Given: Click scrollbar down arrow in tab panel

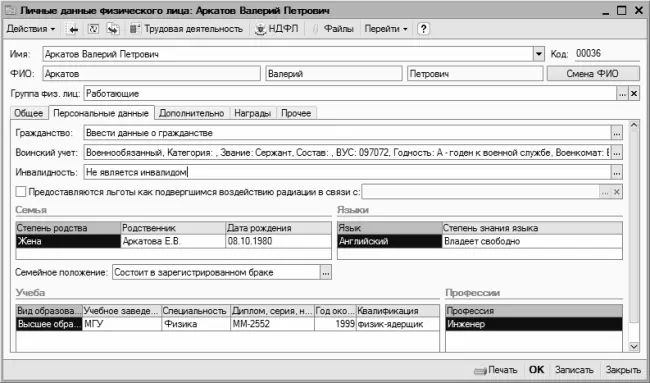Looking at the screenshot, I should click(x=634, y=346).
